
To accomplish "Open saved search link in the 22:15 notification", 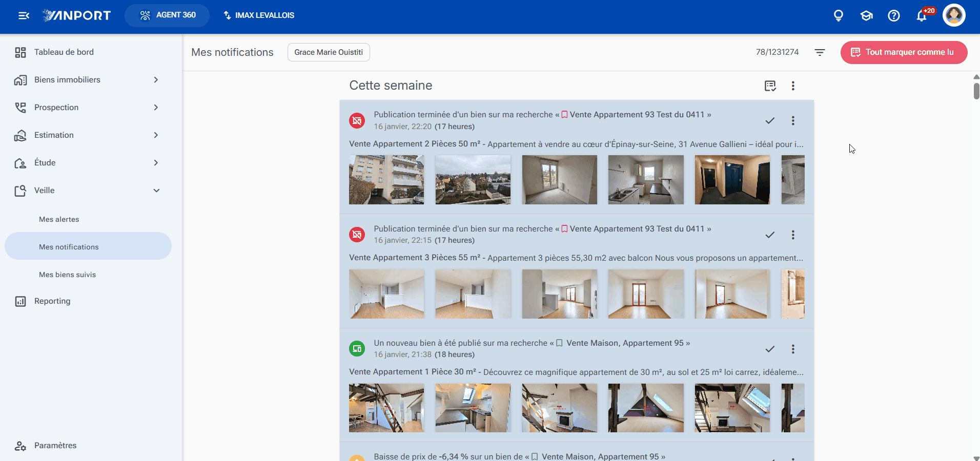I will click(x=637, y=229).
